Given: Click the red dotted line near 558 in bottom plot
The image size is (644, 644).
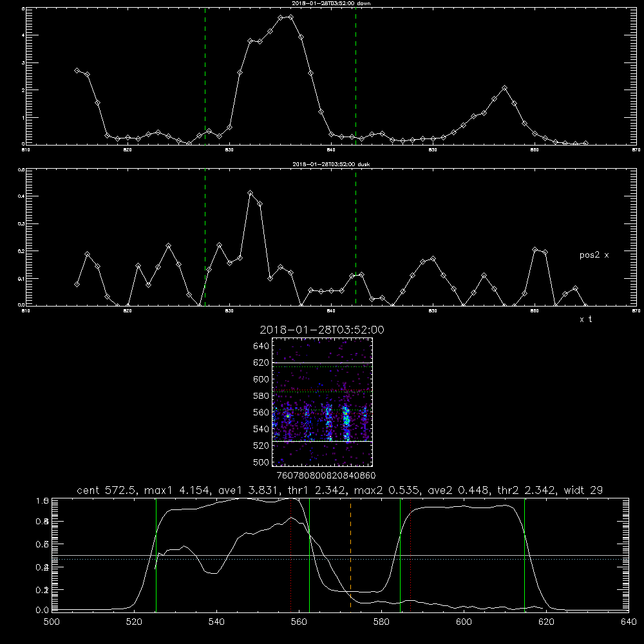Looking at the screenshot, I should pos(291,554).
